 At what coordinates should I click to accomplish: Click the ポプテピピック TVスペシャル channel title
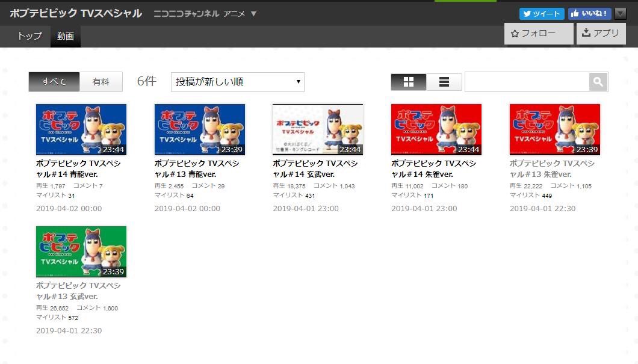[76, 13]
